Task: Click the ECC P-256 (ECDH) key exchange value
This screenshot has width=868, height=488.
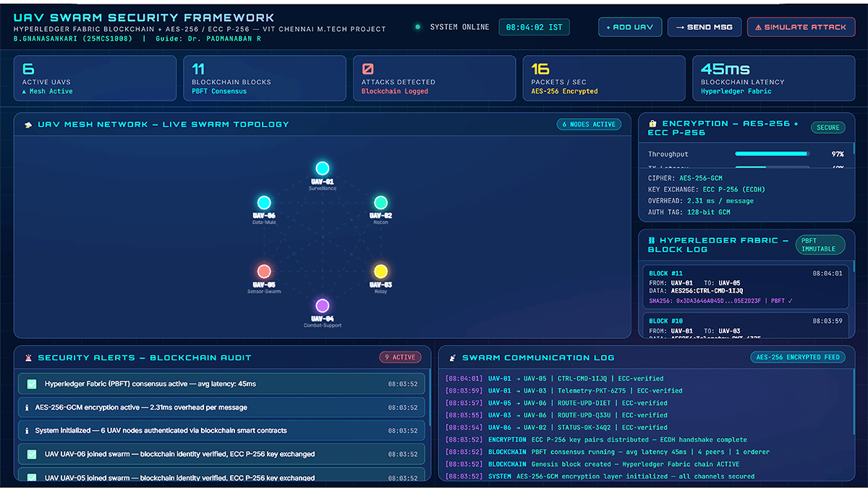Action: pyautogui.click(x=734, y=190)
